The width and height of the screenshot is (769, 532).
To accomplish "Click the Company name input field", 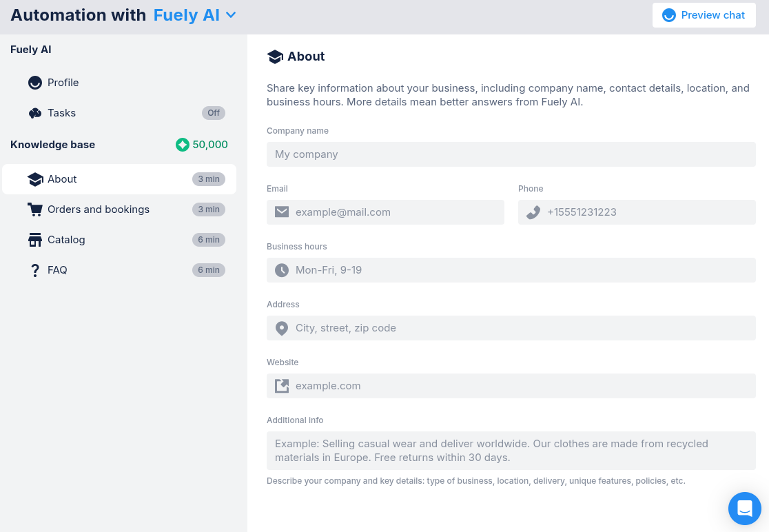I will tap(511, 154).
